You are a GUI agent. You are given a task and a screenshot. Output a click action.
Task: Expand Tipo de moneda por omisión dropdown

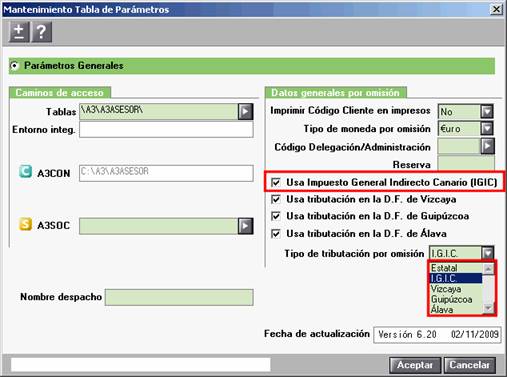pos(487,128)
